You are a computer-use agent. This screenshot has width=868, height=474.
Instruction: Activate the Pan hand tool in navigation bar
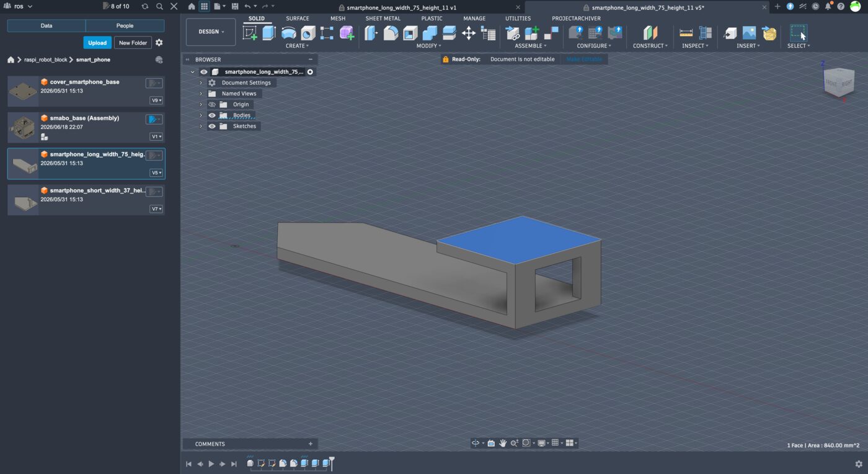(x=503, y=443)
